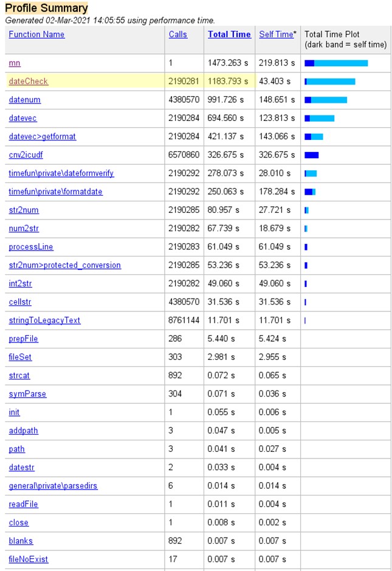Sort table by Function Name column header
Image resolution: width=392 pixels, height=571 pixels.
36,35
